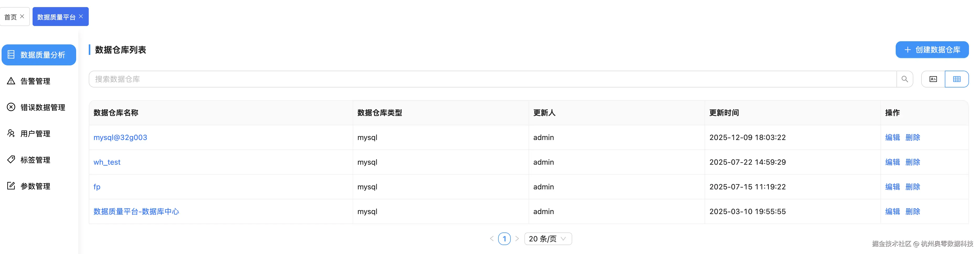Click the search magnifier icon button
The height and width of the screenshot is (254, 980).
pyautogui.click(x=904, y=79)
